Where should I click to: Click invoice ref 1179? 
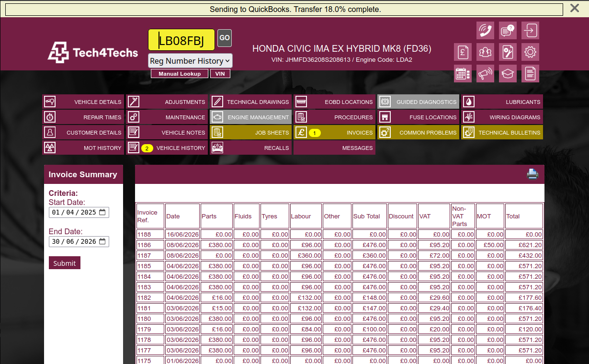click(150, 329)
